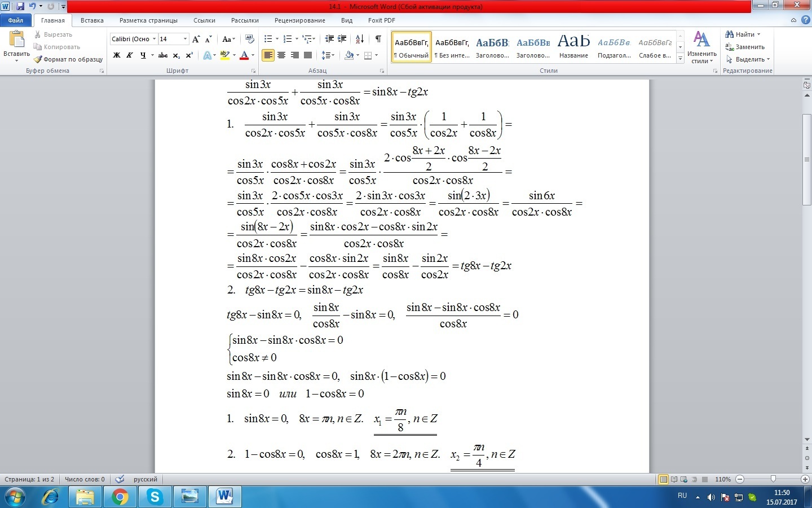Increase the paragraph indent

(x=342, y=39)
